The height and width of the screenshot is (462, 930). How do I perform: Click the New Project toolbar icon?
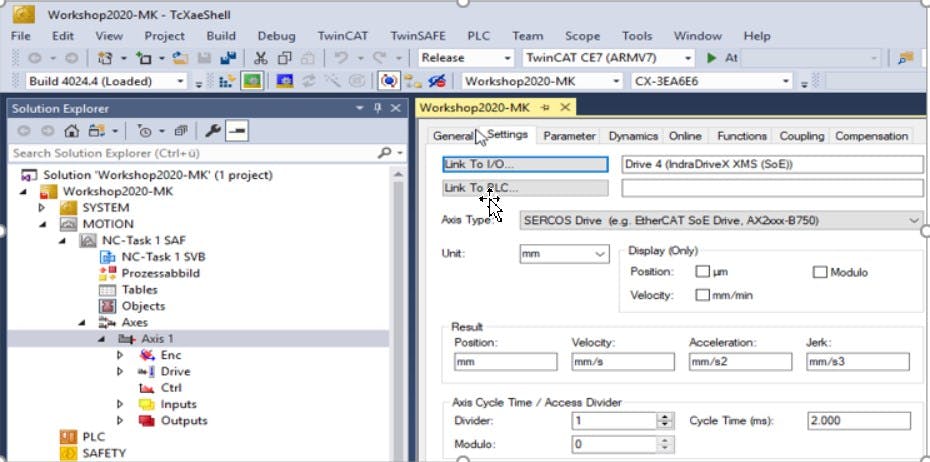105,58
